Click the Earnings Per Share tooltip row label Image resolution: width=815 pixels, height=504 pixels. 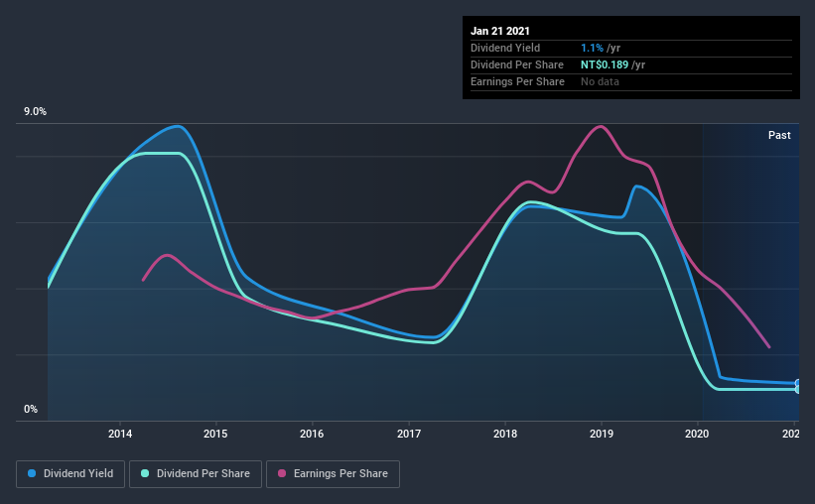(x=517, y=81)
